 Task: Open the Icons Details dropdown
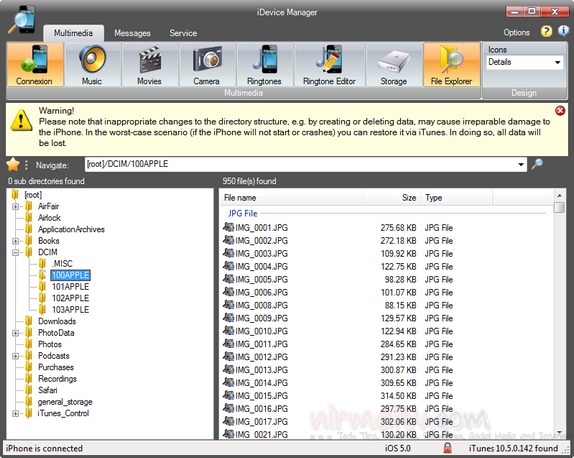pyautogui.click(x=525, y=62)
